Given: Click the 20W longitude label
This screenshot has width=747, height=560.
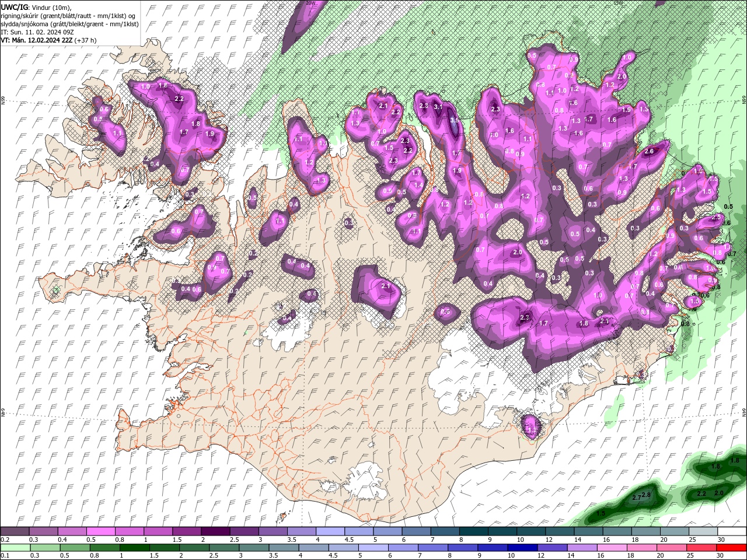Looking at the screenshot, I should coord(310,3).
